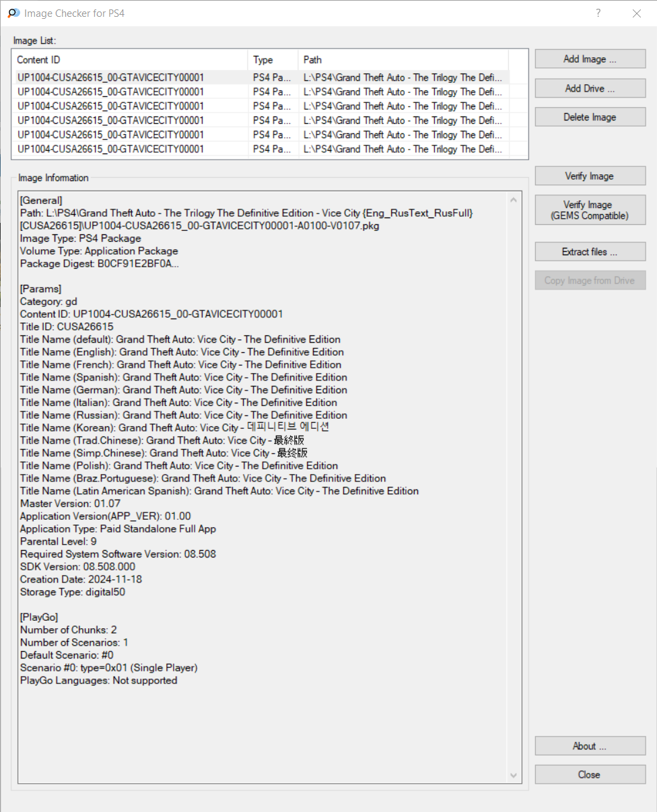Click the Path column header
Viewport: 657px width, 812px height.
(404, 60)
